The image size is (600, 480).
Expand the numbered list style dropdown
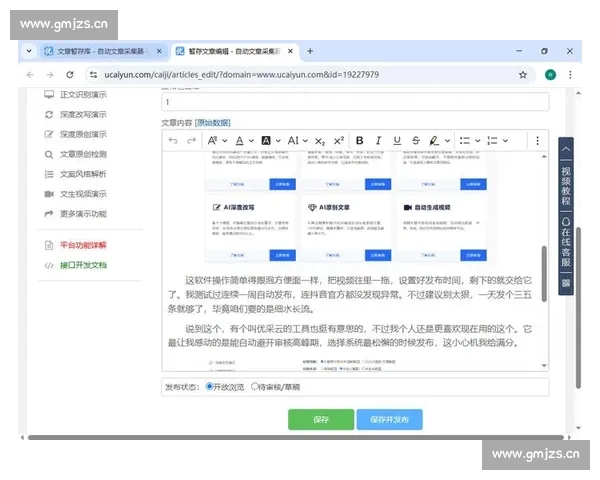pos(505,141)
